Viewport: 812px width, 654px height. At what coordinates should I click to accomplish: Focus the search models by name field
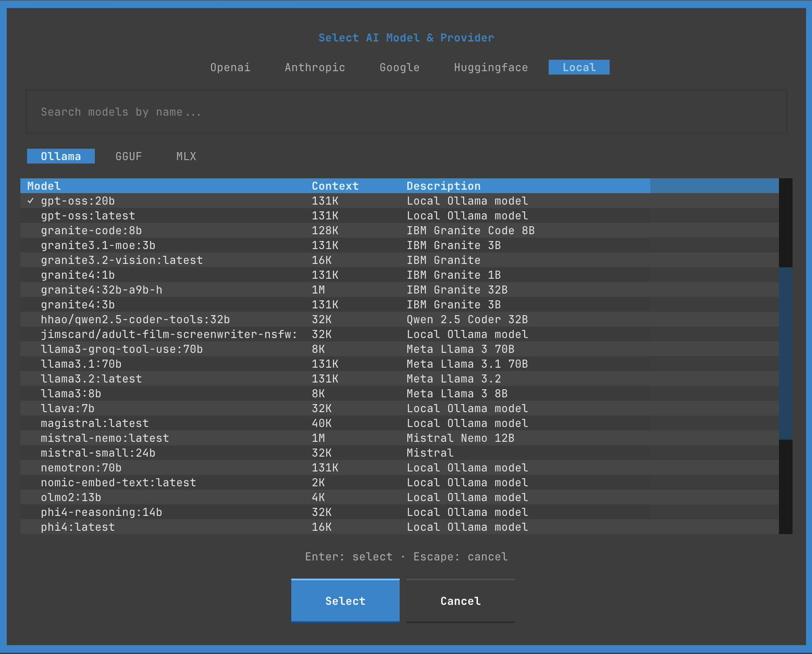pos(406,112)
